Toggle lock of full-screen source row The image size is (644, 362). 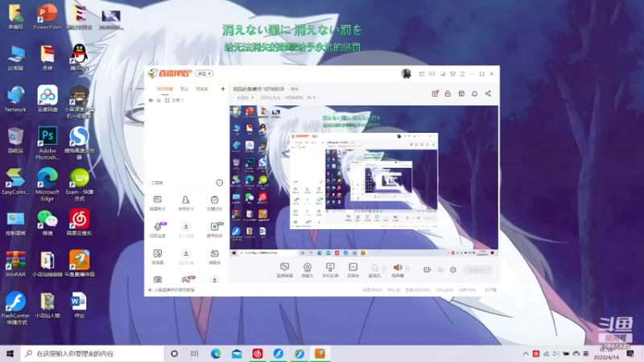point(159,100)
